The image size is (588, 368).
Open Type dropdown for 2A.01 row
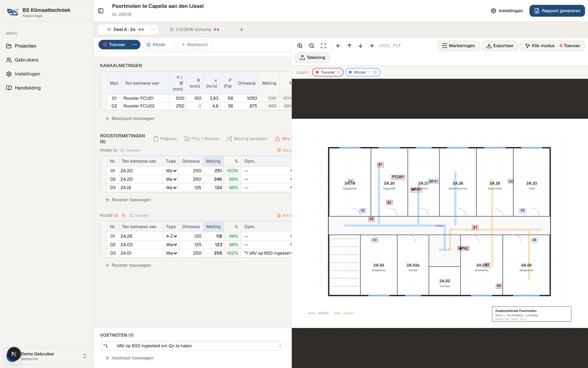coord(171,253)
